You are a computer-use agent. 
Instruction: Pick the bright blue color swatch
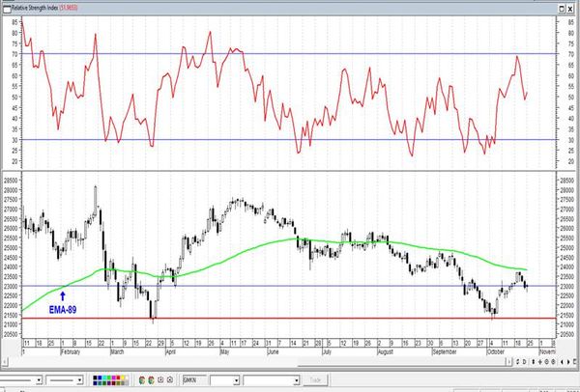(x=100, y=378)
